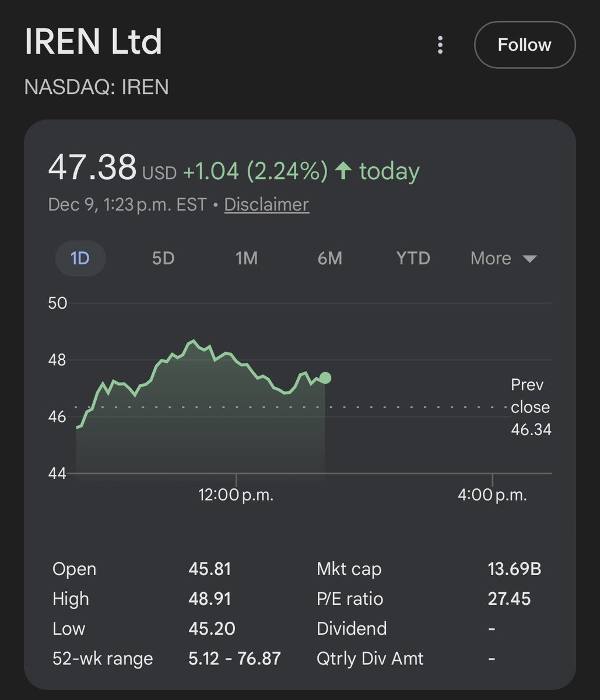Screen dimensions: 600x700
Task: Click the Dividend label
Action: pos(352,628)
